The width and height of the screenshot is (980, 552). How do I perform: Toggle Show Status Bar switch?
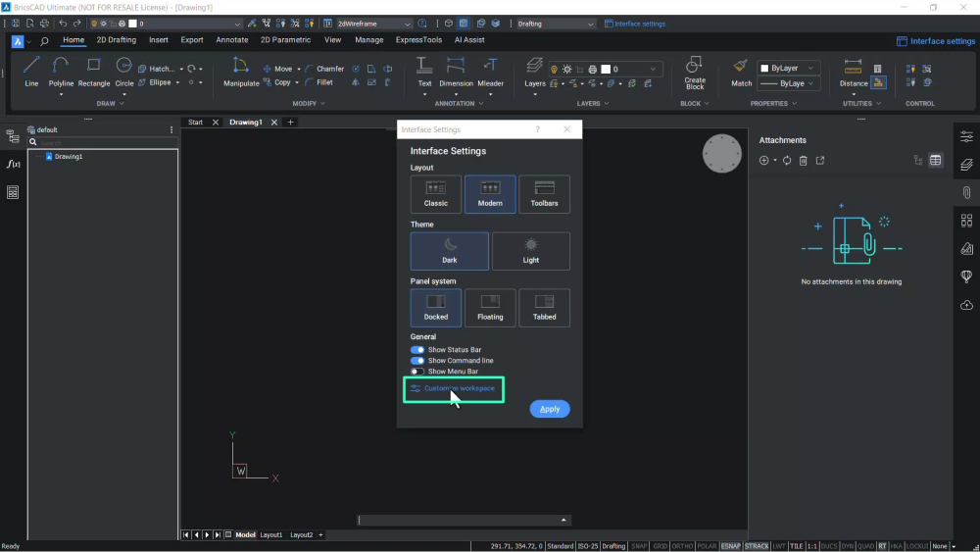416,349
